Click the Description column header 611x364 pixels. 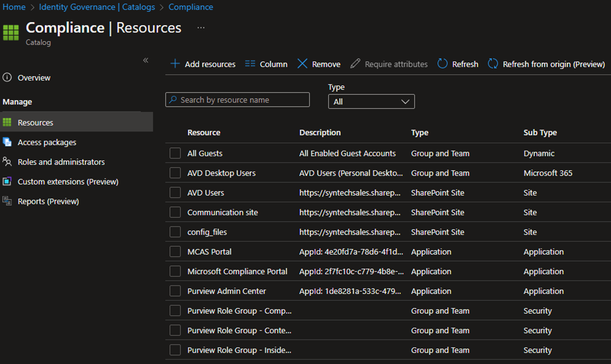click(320, 132)
